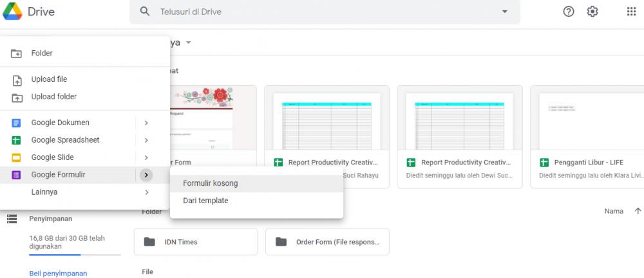Open the Order Form (File respons...) folder
644x278 pixels.
tap(327, 242)
